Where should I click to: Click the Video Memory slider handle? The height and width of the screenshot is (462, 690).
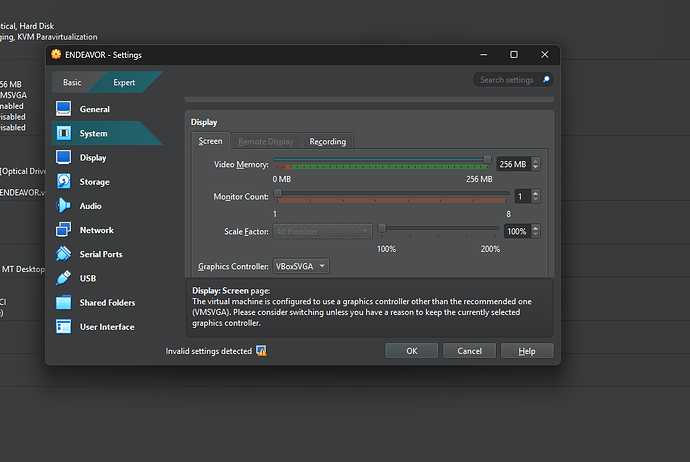487,159
